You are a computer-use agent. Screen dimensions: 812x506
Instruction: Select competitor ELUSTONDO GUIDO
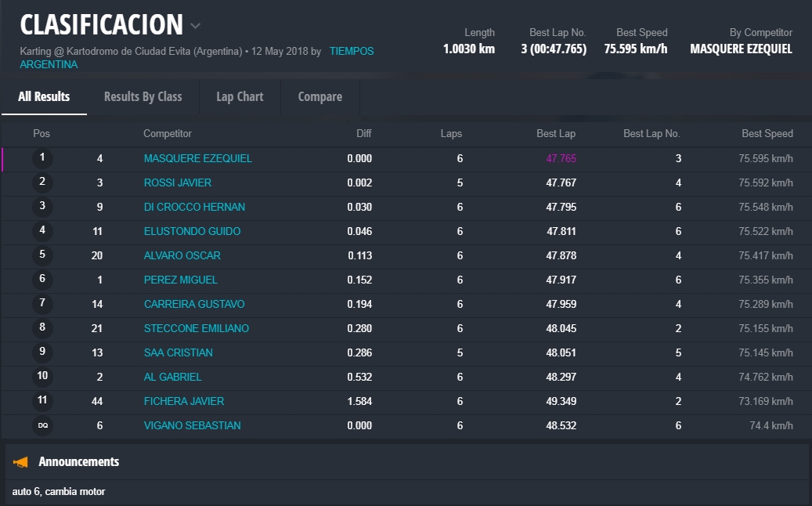tap(192, 231)
